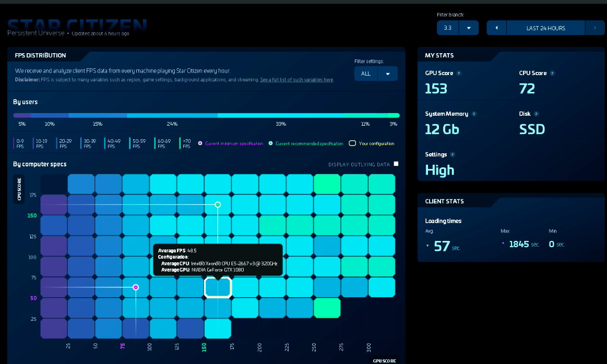Image resolution: width=607 pixels, height=364 pixels.
Task: Click the Disk help question mark icon
Action: pyautogui.click(x=536, y=114)
